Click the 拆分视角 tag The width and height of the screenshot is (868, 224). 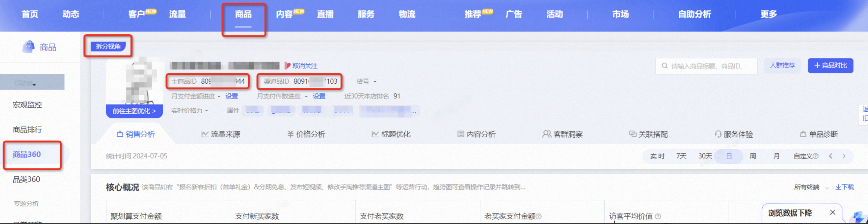click(x=108, y=46)
